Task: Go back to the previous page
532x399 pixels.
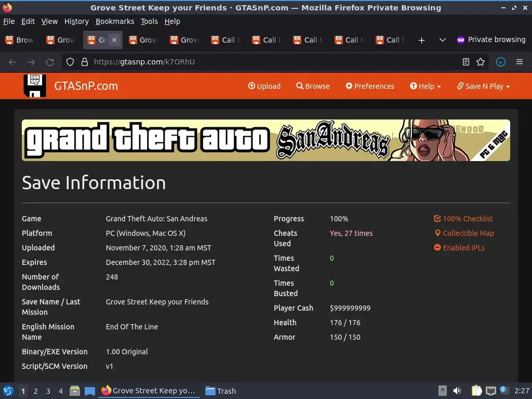Action: point(12,62)
